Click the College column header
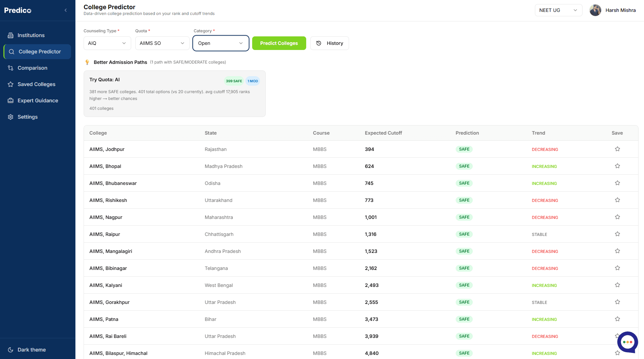This screenshot has height=359, width=644. tap(98, 133)
